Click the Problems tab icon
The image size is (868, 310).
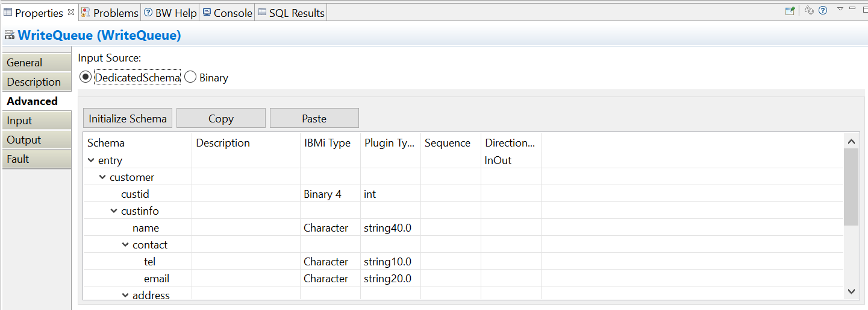coord(86,13)
